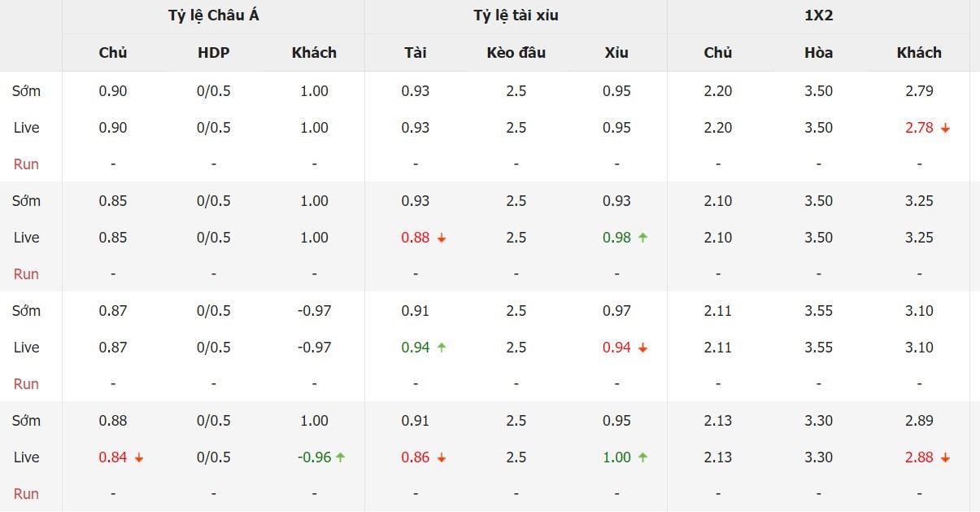Click the red 2.78 Khách odds value

tap(919, 128)
